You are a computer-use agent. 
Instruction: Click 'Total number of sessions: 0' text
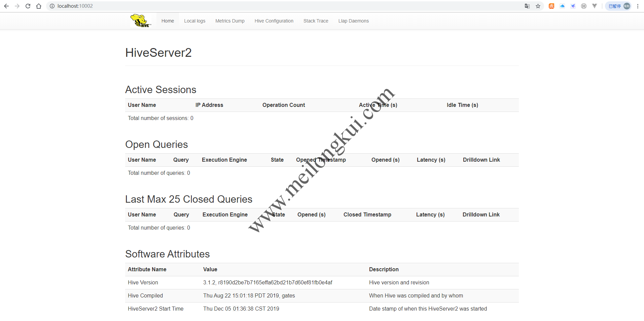click(x=160, y=118)
